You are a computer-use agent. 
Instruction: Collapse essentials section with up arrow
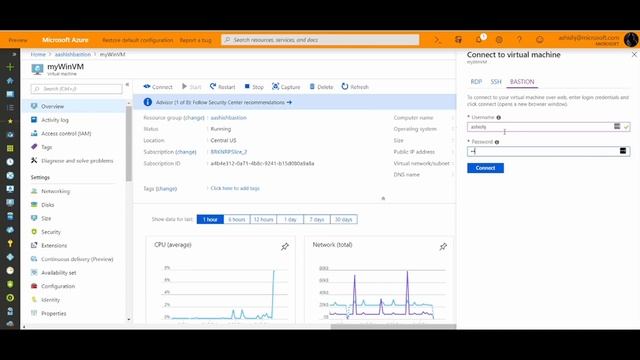tap(383, 198)
